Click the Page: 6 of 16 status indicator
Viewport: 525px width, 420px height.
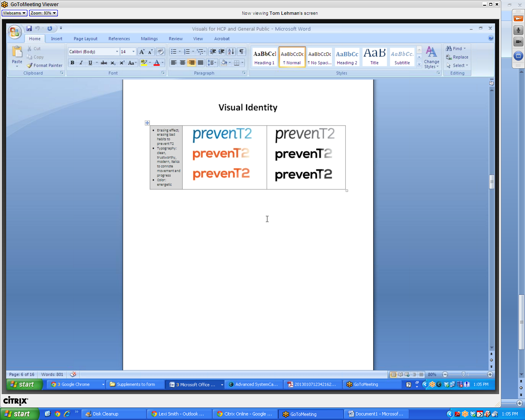pyautogui.click(x=22, y=374)
